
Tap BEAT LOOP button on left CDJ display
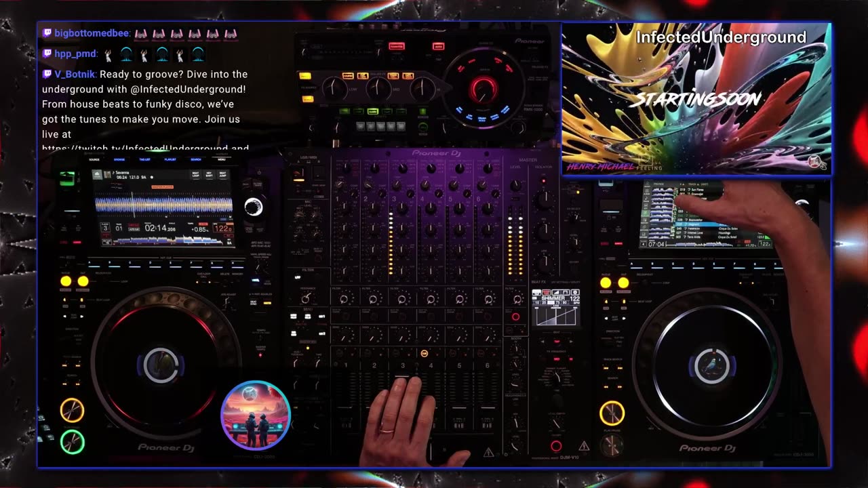(195, 174)
